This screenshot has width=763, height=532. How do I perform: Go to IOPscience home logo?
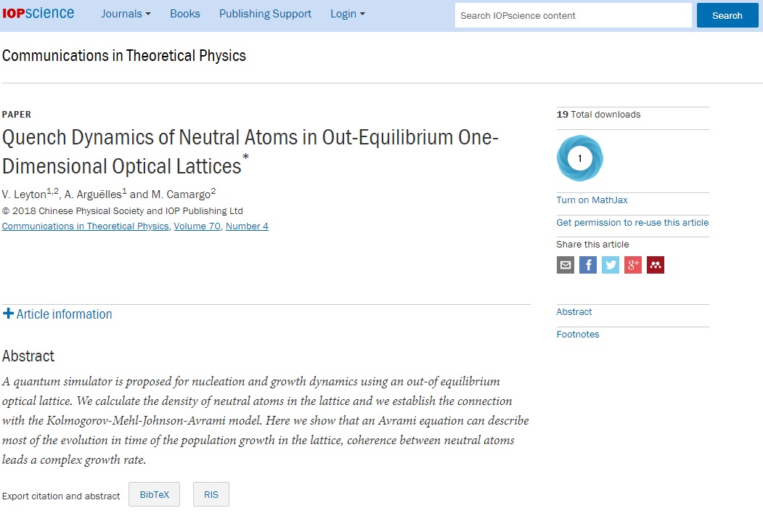pyautogui.click(x=38, y=14)
